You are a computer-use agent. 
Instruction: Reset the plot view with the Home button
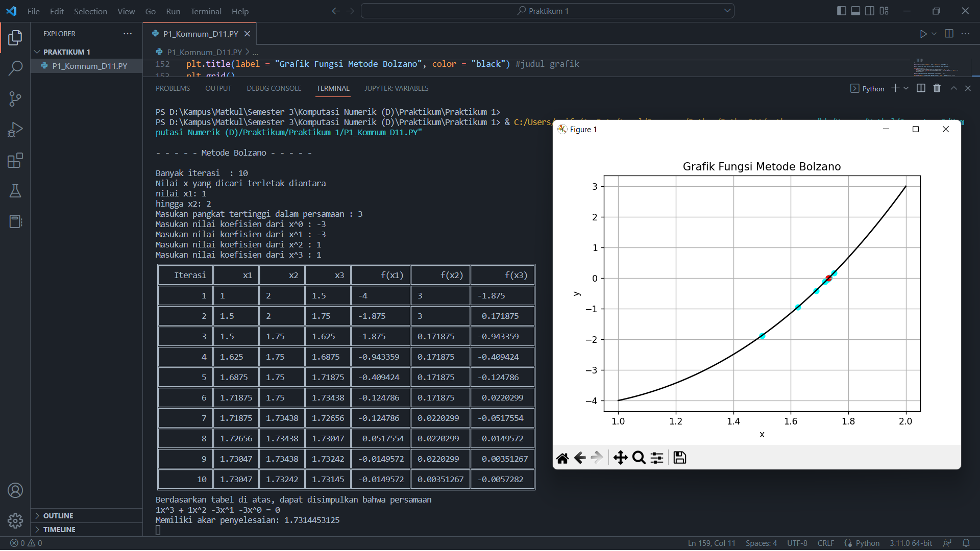click(562, 458)
